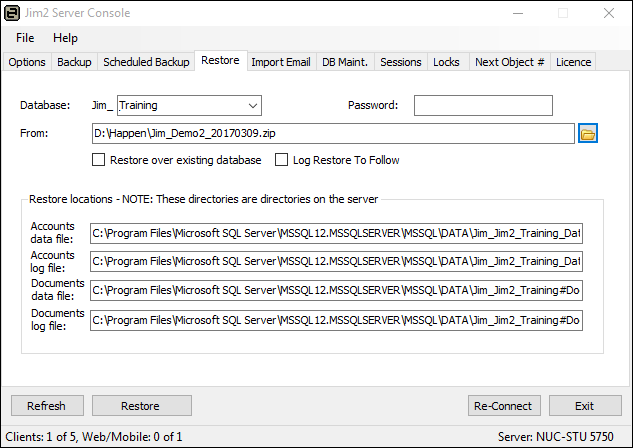Expand the Database name dropdown
This screenshot has width=633, height=448.
pyautogui.click(x=251, y=105)
